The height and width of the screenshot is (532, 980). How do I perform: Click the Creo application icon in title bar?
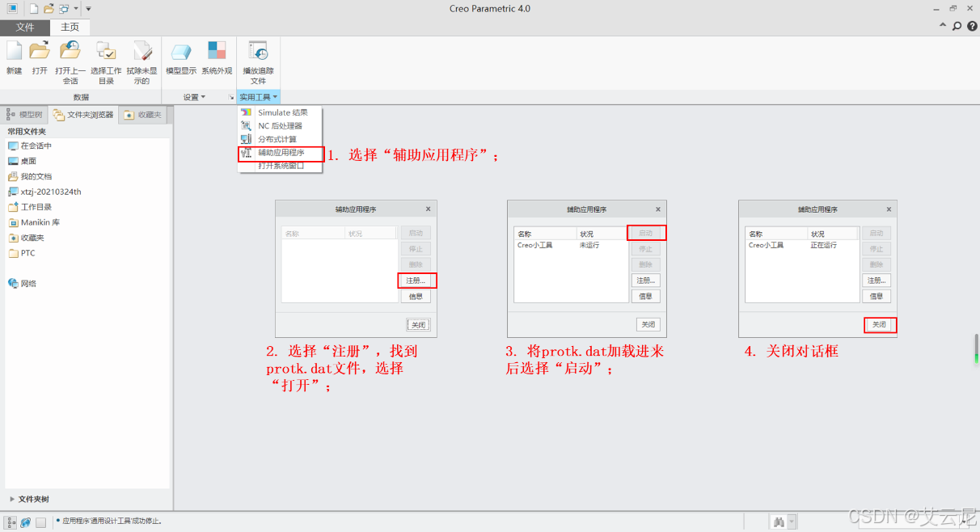coord(12,8)
